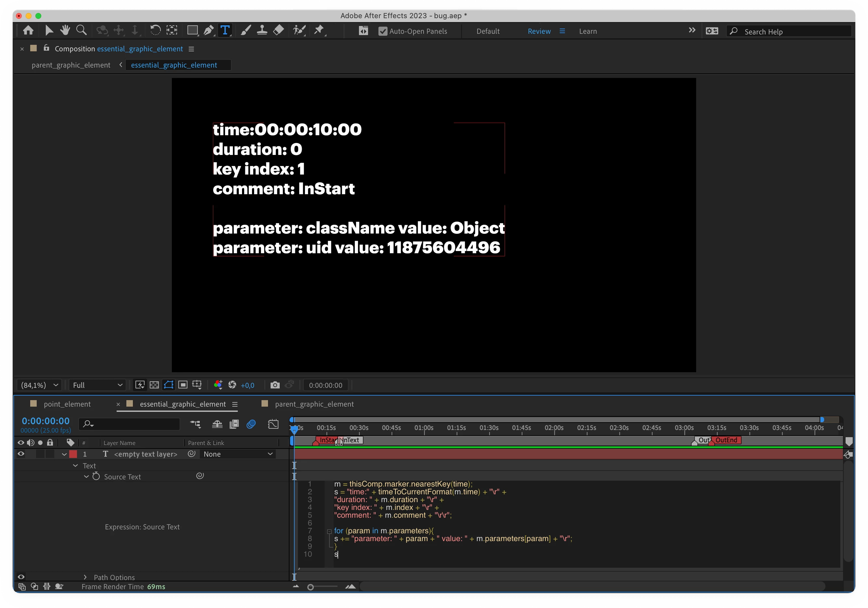
Task: Go to parent_graphic_element in the breadcrumb
Action: pos(71,65)
